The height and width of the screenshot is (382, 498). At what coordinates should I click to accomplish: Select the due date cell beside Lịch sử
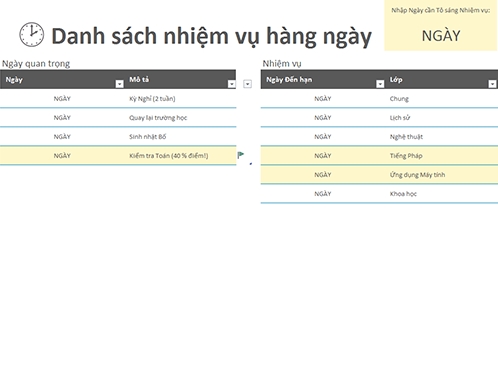(x=323, y=118)
